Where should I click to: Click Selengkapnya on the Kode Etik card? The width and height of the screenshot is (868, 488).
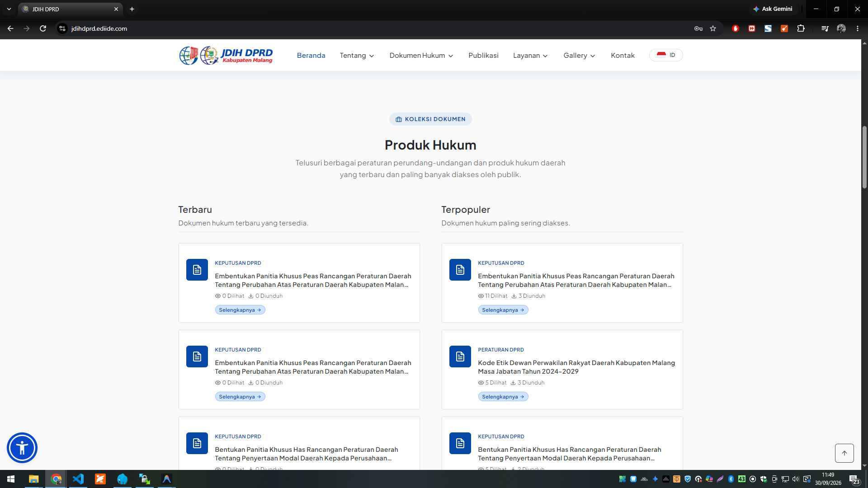pos(503,397)
